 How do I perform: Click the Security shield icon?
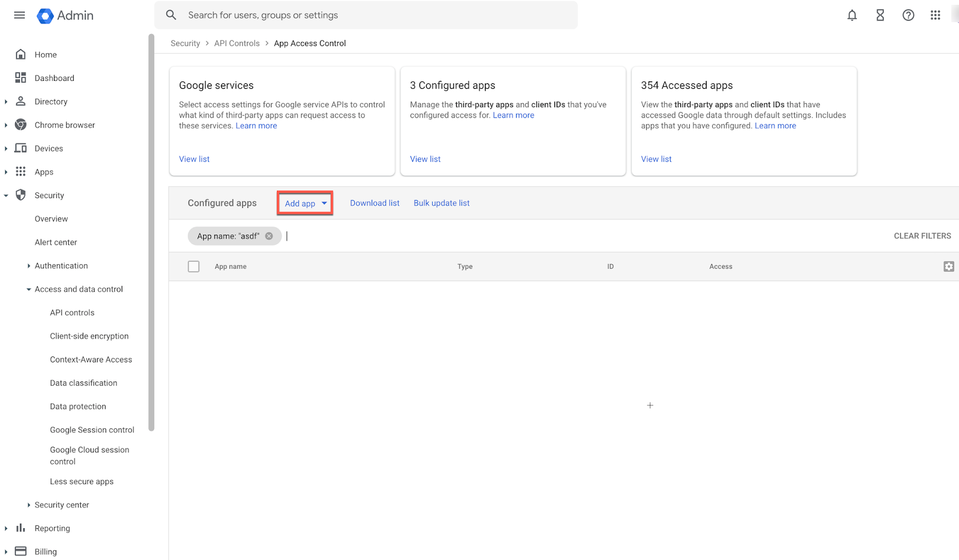coord(20,195)
